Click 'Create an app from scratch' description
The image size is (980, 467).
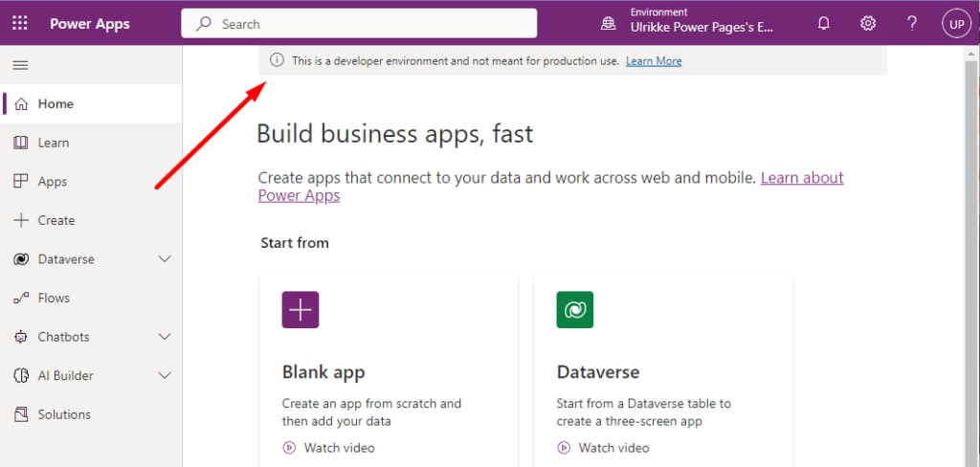[x=371, y=412]
